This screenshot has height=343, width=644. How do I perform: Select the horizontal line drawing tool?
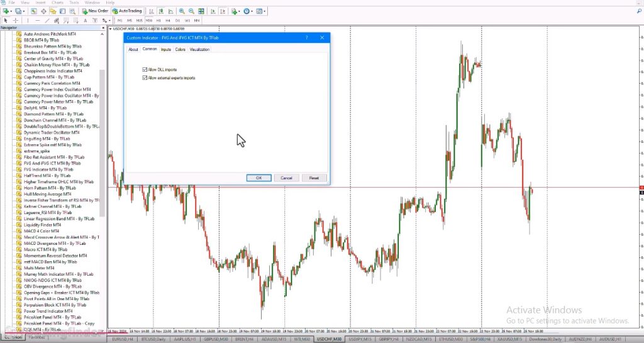pos(37,20)
